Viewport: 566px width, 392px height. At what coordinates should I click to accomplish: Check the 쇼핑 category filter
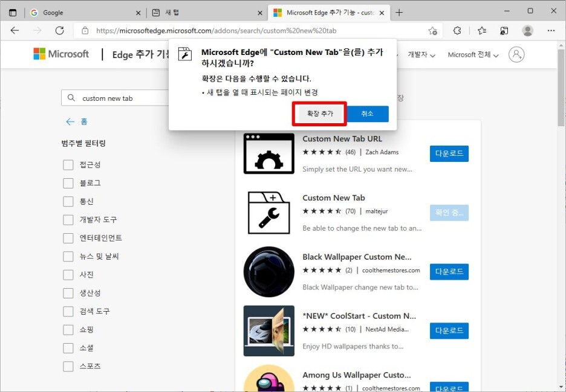[x=68, y=330]
